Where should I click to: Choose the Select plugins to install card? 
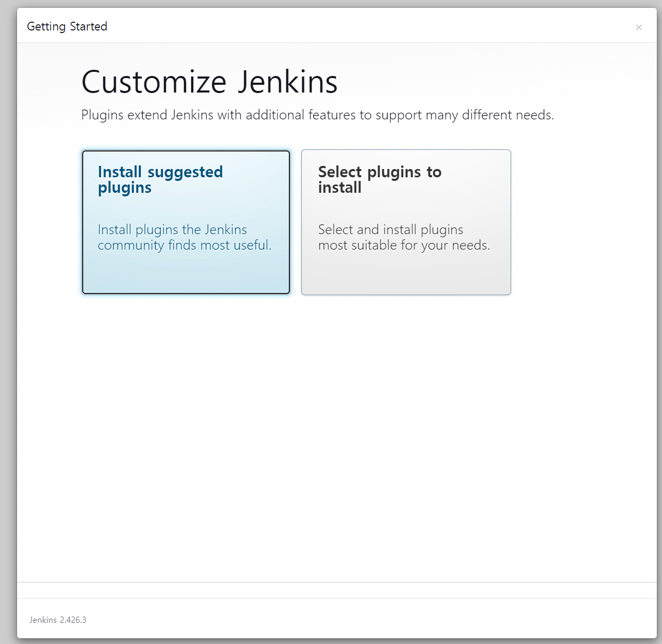(x=406, y=222)
